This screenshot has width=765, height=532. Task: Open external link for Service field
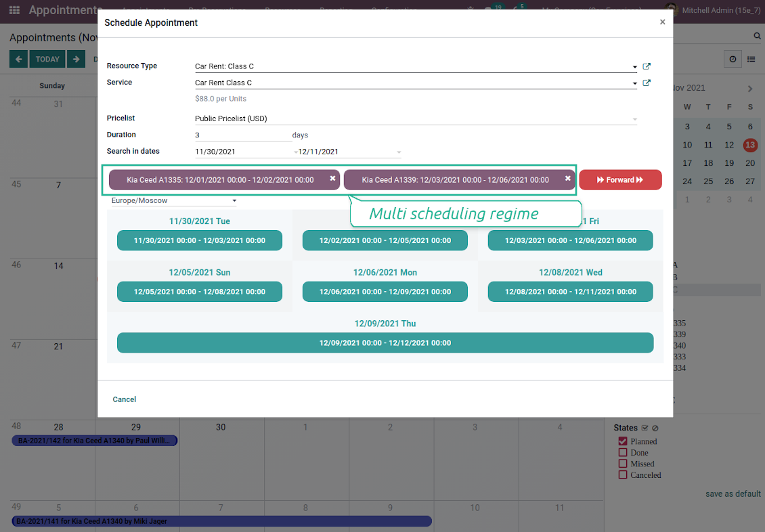(647, 83)
